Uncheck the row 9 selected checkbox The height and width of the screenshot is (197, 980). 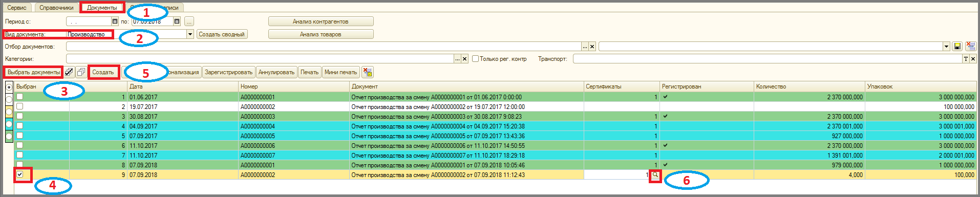tap(19, 174)
